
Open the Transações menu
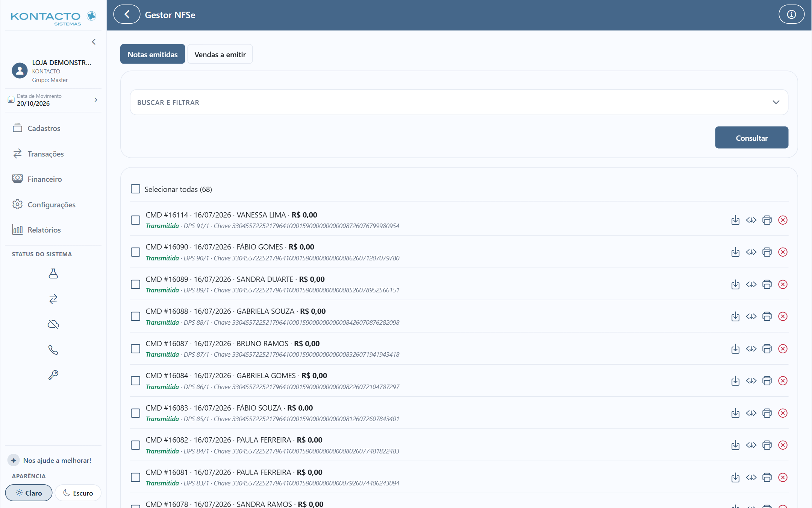[x=53, y=154]
